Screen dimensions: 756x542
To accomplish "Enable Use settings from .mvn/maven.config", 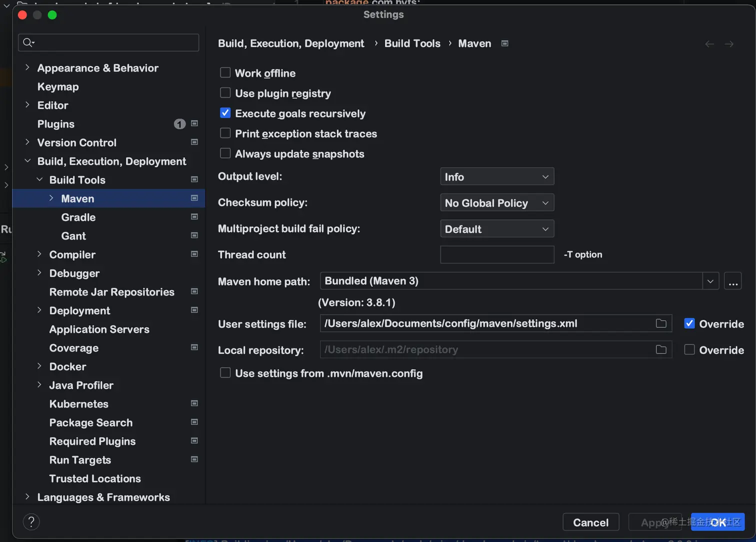I will 225,373.
